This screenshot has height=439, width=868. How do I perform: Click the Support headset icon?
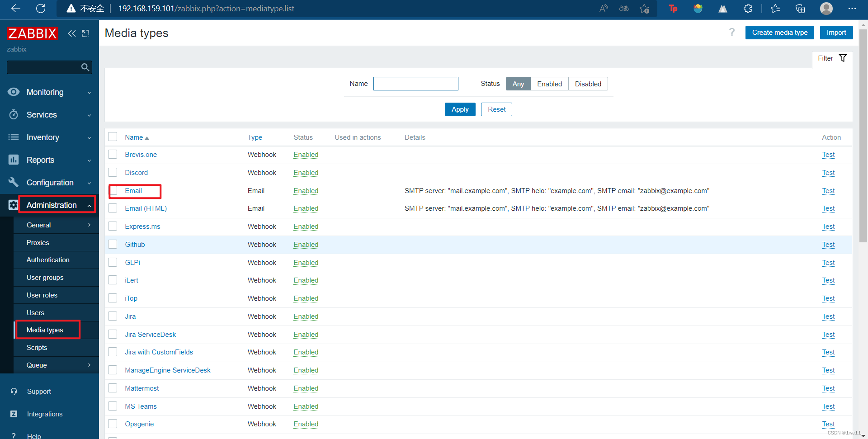(x=14, y=392)
